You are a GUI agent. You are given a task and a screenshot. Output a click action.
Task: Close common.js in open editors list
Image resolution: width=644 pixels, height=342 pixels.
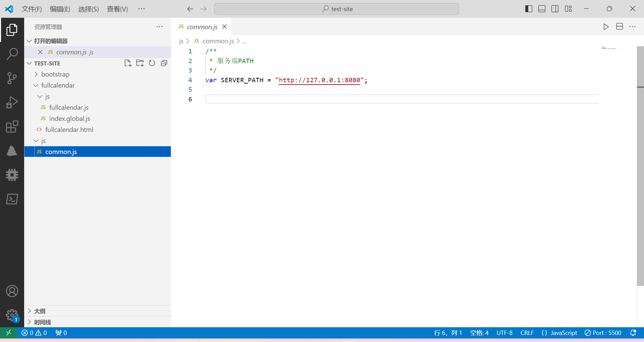tap(40, 52)
